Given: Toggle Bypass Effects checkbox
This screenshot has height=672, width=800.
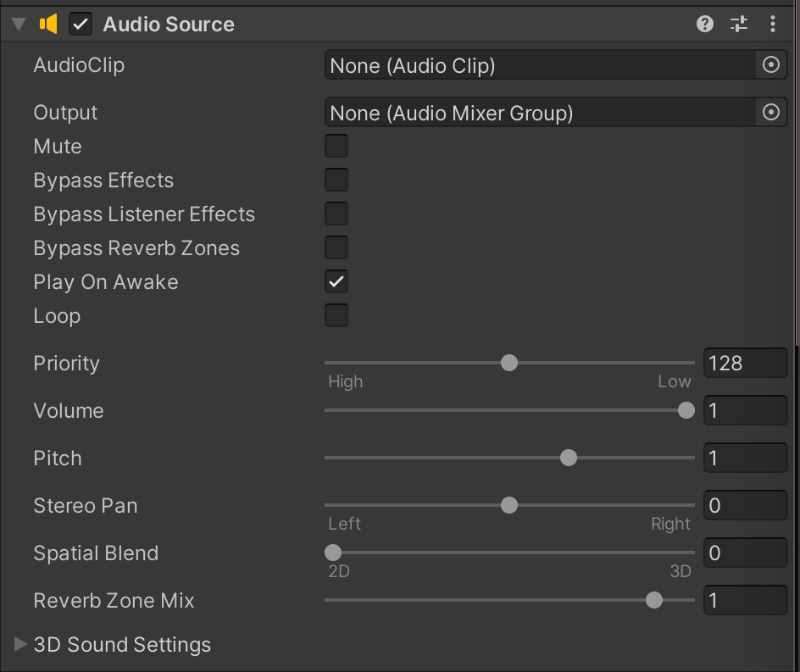Looking at the screenshot, I should click(x=336, y=181).
